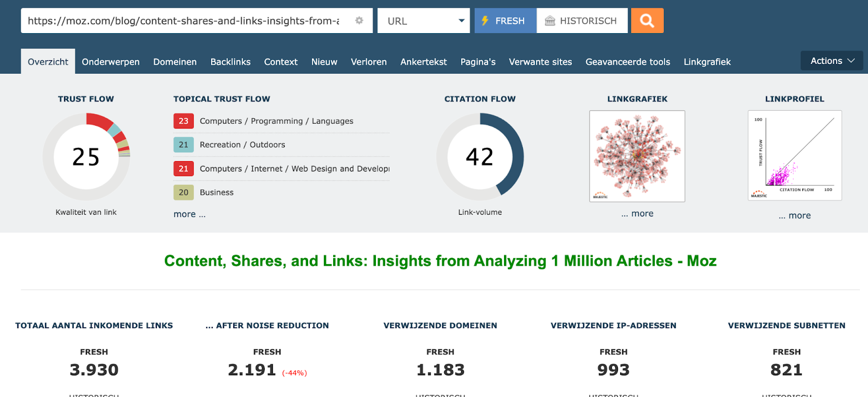The height and width of the screenshot is (397, 868).
Task: Select Computers / Internet / Web Design topic
Action: coord(295,169)
